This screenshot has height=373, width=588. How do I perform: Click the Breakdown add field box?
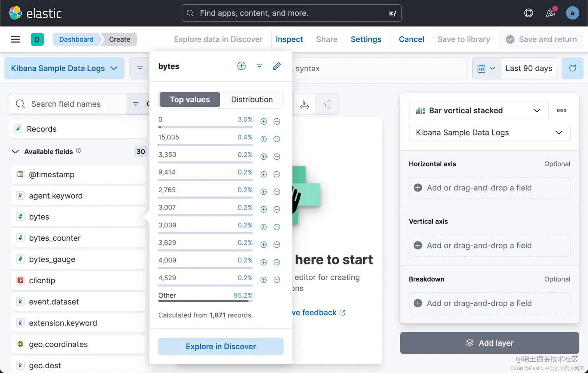(490, 303)
